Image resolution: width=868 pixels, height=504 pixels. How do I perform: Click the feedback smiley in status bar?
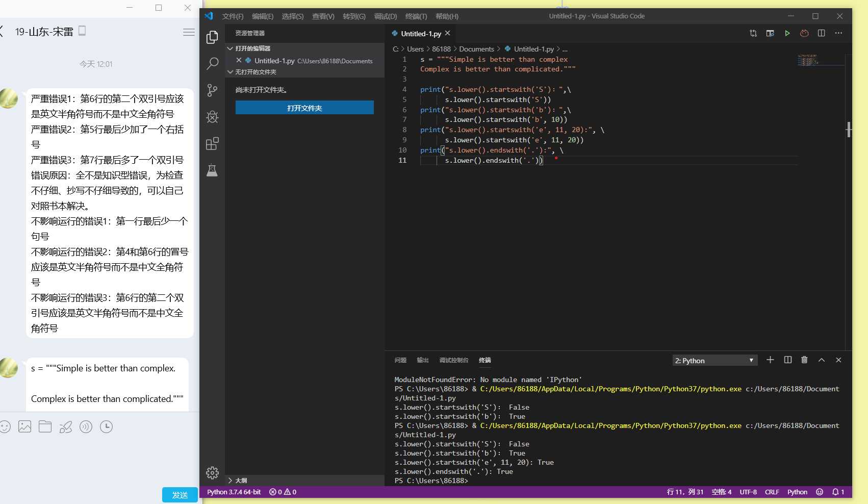(x=820, y=492)
